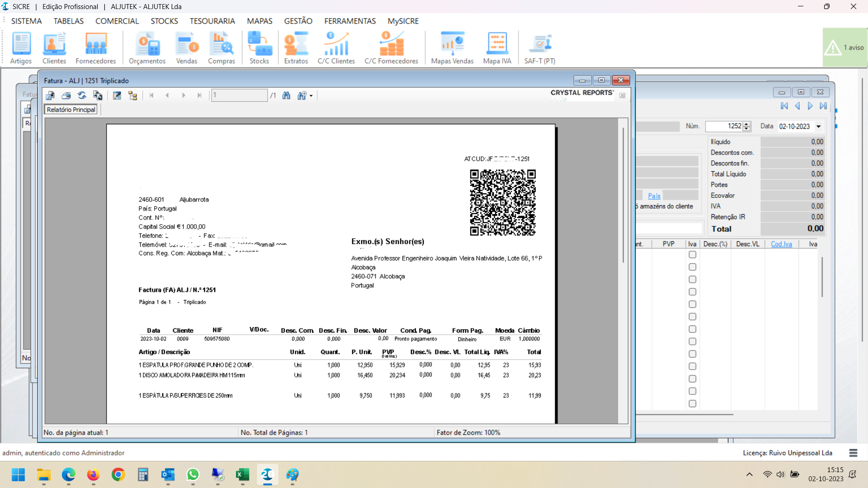This screenshot has width=868, height=488.
Task: Open Mapa IVA
Action: coord(497,48)
